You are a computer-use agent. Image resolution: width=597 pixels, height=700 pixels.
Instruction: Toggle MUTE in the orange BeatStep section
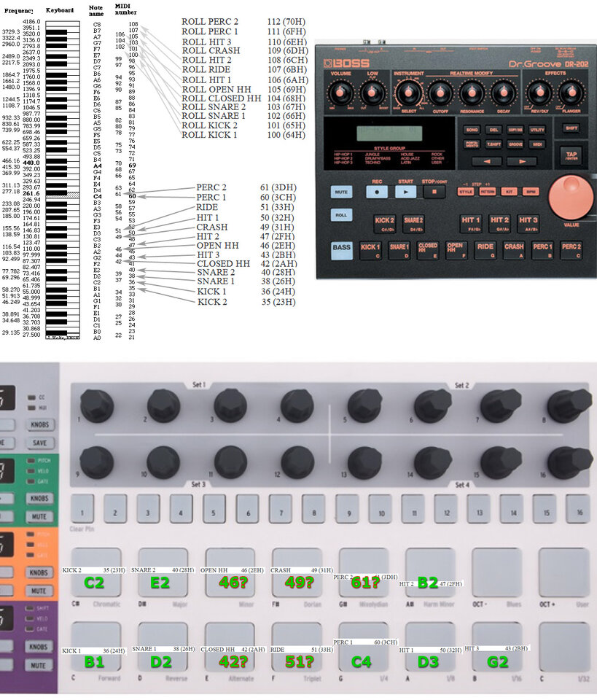(x=39, y=591)
